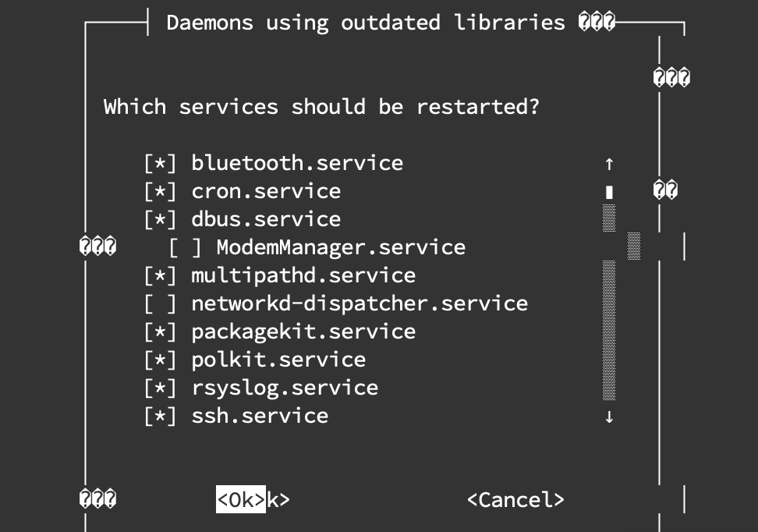Click the Cancel button
The height and width of the screenshot is (532, 758).
pos(515,499)
